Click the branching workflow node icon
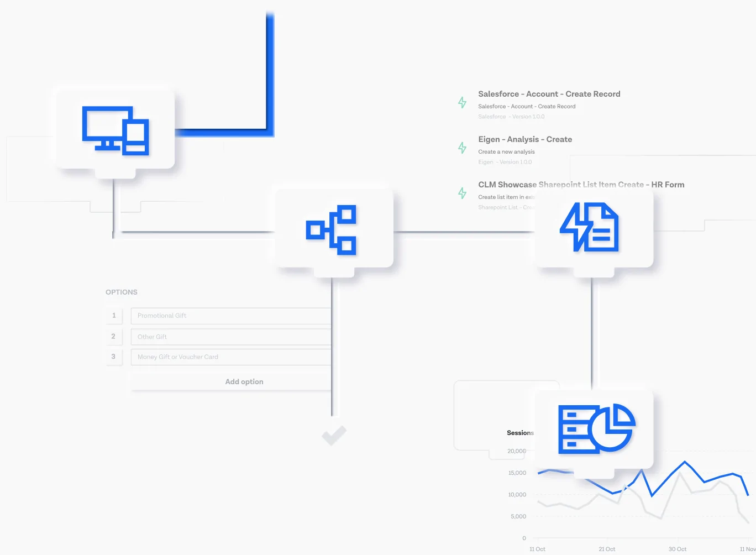The height and width of the screenshot is (555, 756). point(333,229)
